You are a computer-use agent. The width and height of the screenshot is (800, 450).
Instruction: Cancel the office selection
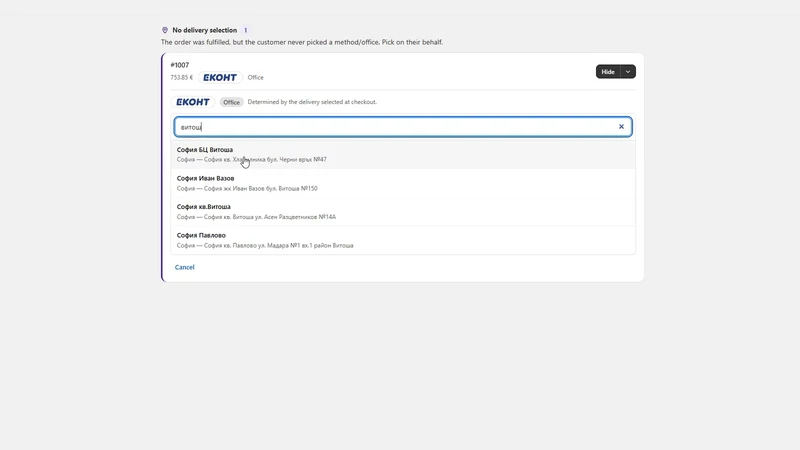184,267
